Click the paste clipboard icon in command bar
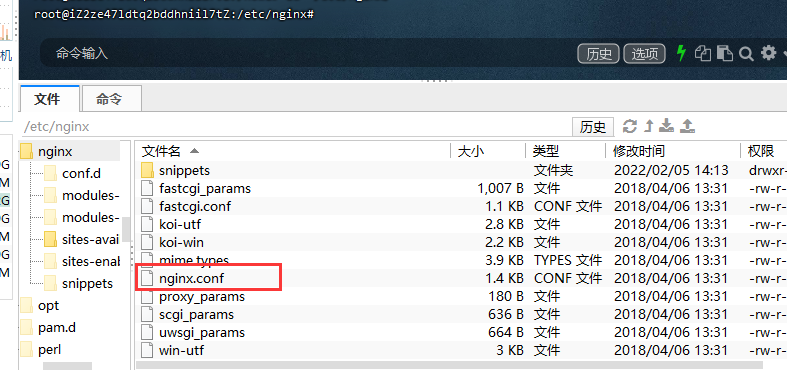 pos(725,53)
